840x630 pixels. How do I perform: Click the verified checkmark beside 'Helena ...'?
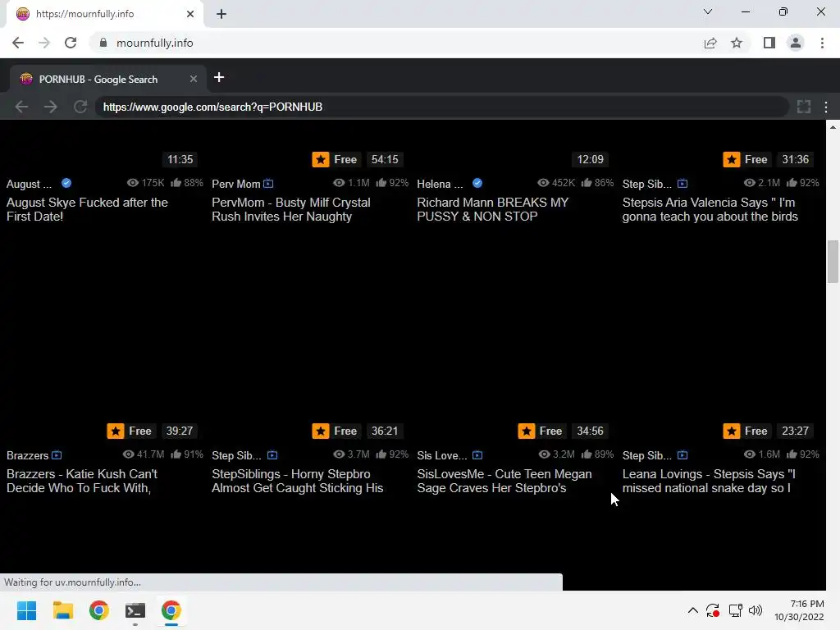pos(477,183)
